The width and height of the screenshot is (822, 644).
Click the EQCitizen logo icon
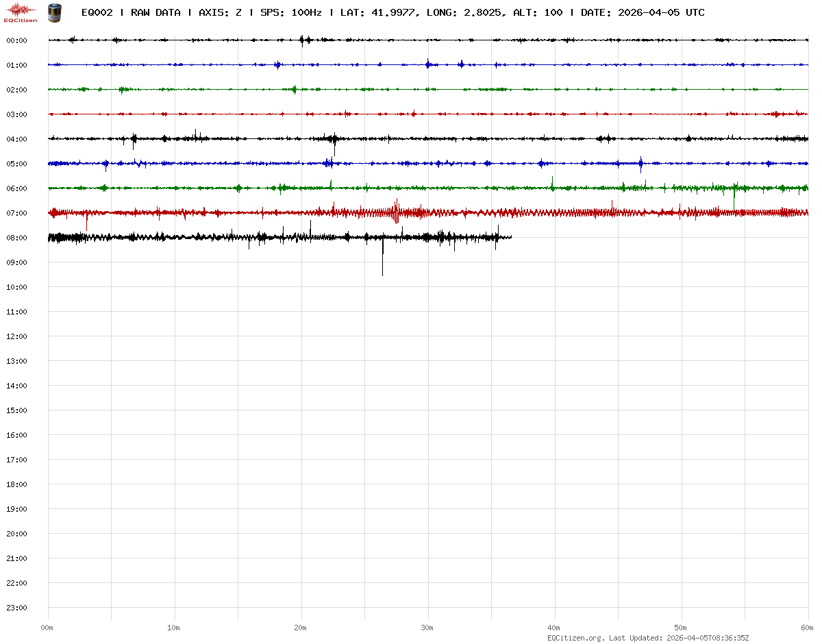coord(21,11)
